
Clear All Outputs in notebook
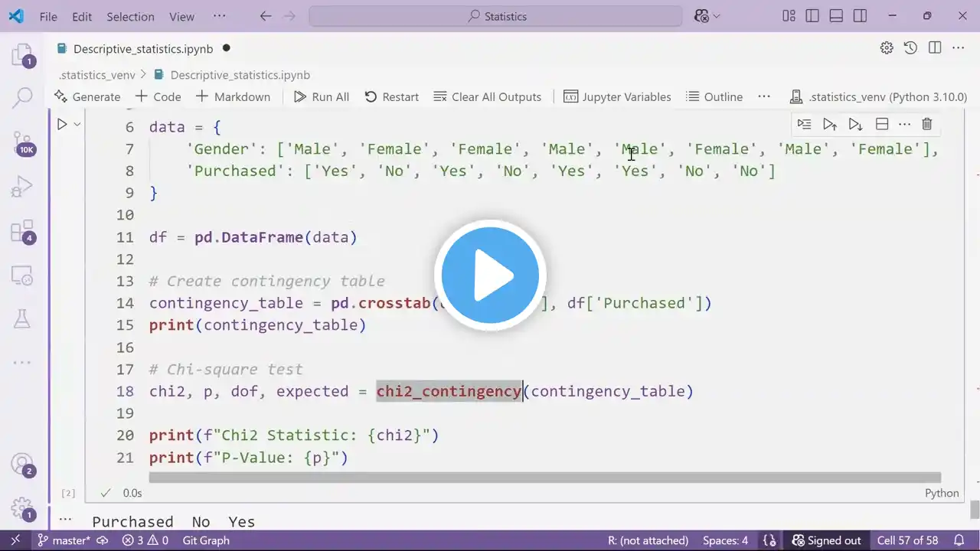487,96
